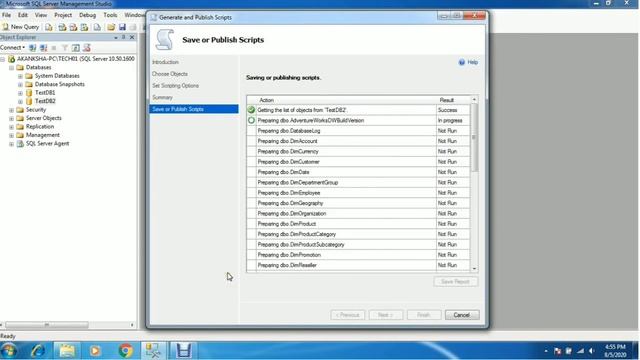Click the green success checkmark status icon
Image resolution: width=640 pixels, height=360 pixels.
pos(251,110)
